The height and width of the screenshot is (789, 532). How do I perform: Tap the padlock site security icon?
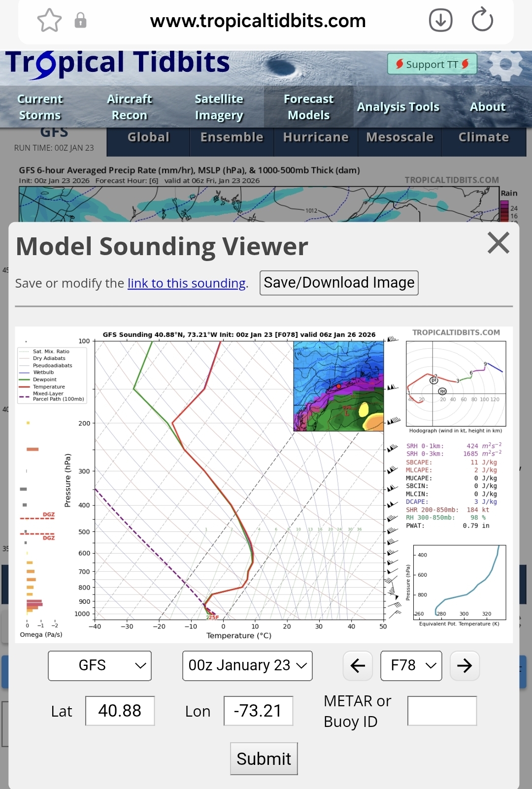coord(80,21)
